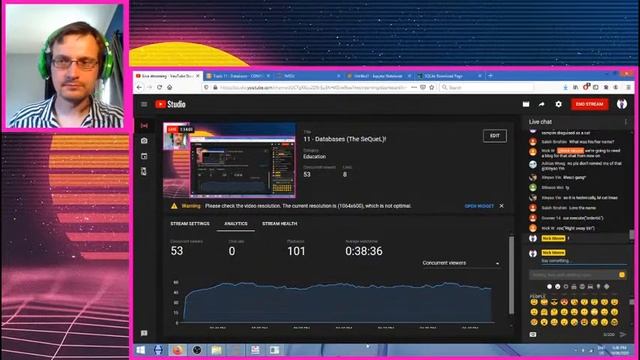Image resolution: width=640 pixels, height=360 pixels.
Task: Select the sunglasses emoji
Action: (554, 302)
